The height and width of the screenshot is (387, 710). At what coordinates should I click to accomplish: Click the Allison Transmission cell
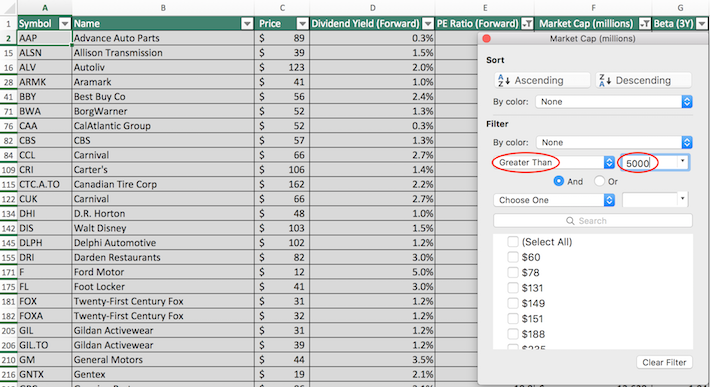(163, 53)
